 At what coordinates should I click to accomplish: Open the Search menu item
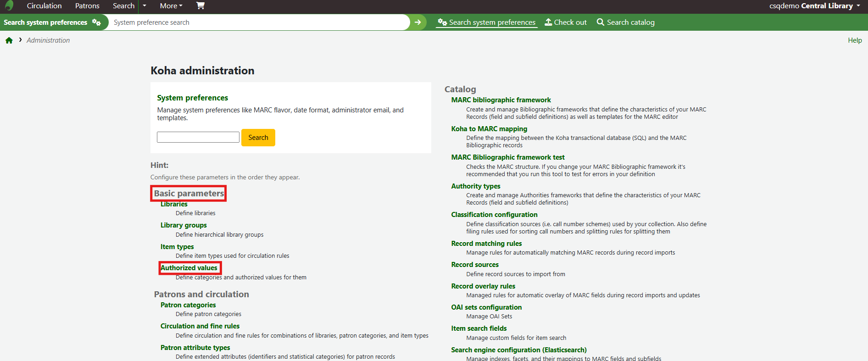123,6
